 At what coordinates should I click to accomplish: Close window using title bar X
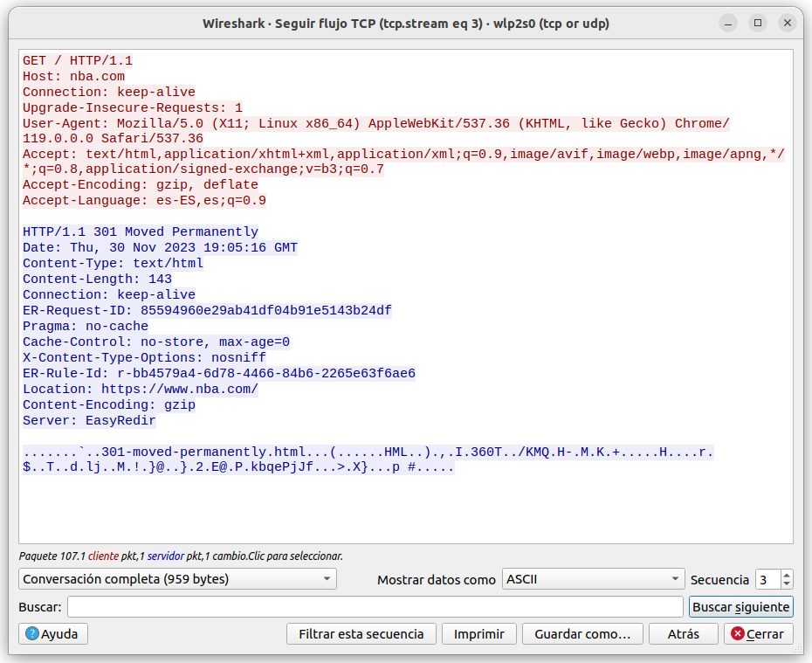pos(788,23)
